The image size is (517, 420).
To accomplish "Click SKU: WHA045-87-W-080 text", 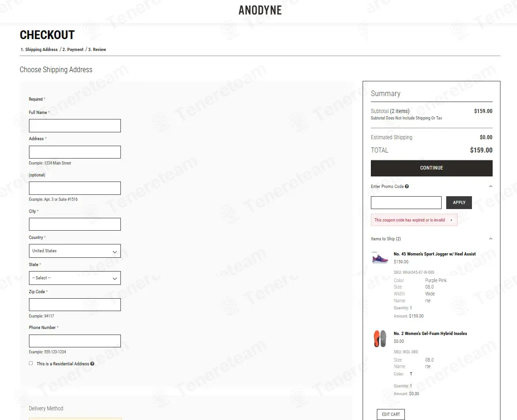I will coord(414,272).
